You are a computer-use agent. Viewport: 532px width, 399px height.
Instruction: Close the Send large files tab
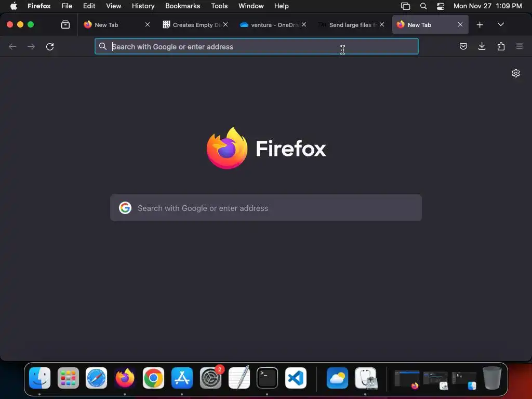[382, 24]
